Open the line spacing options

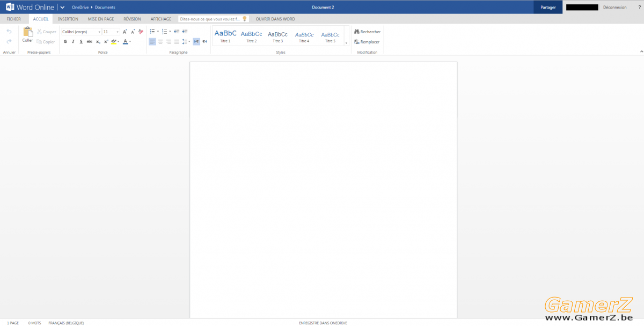(186, 41)
